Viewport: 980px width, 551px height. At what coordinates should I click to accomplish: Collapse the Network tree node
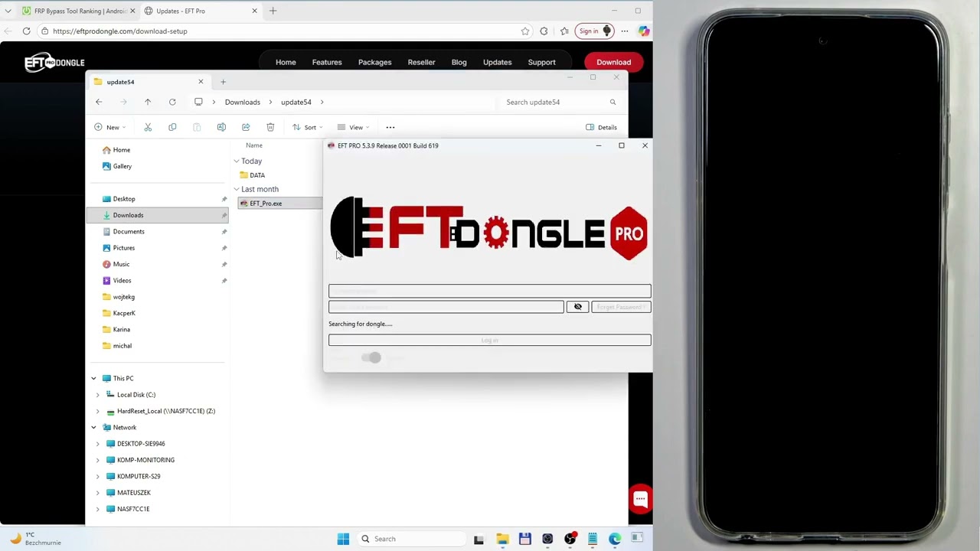click(93, 427)
